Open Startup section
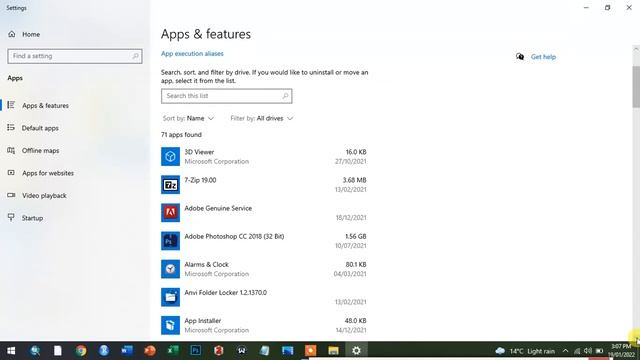The height and width of the screenshot is (360, 640). pos(32,218)
